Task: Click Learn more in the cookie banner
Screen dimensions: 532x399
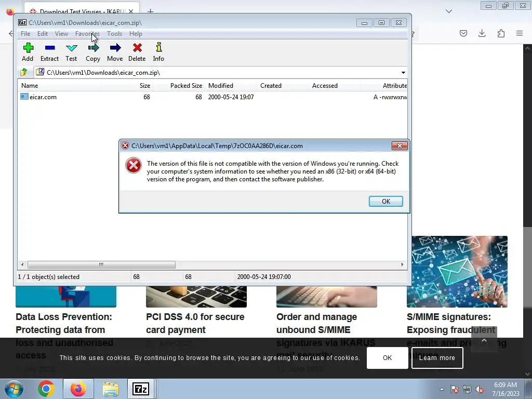Action: point(437,357)
